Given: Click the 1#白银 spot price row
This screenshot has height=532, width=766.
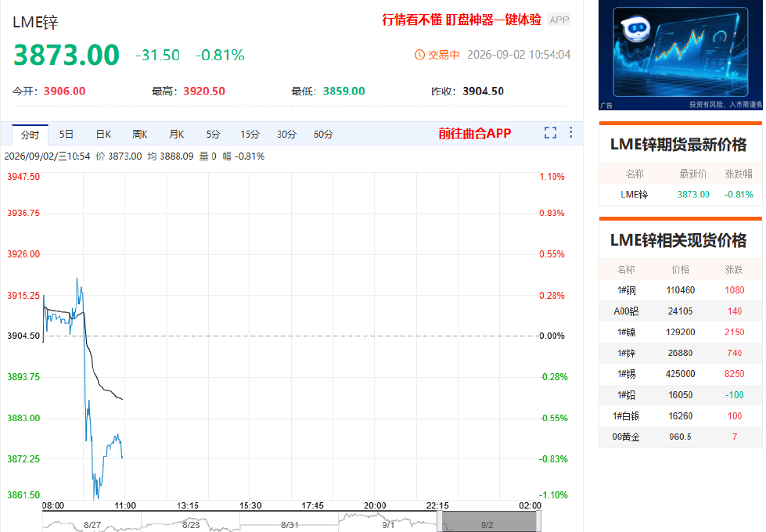Looking at the screenshot, I should pyautogui.click(x=681, y=416).
